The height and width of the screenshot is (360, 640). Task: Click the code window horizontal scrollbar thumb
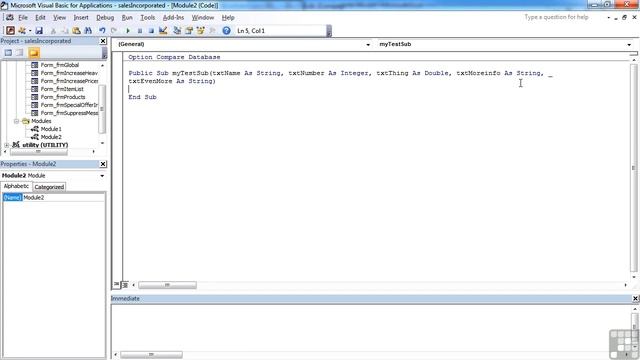click(x=167, y=285)
